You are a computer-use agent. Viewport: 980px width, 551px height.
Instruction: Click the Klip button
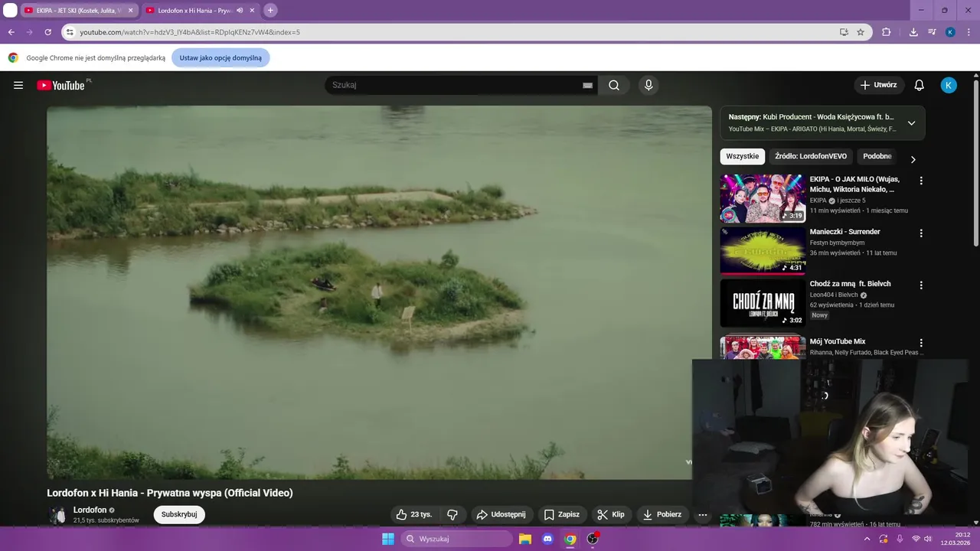pos(611,514)
